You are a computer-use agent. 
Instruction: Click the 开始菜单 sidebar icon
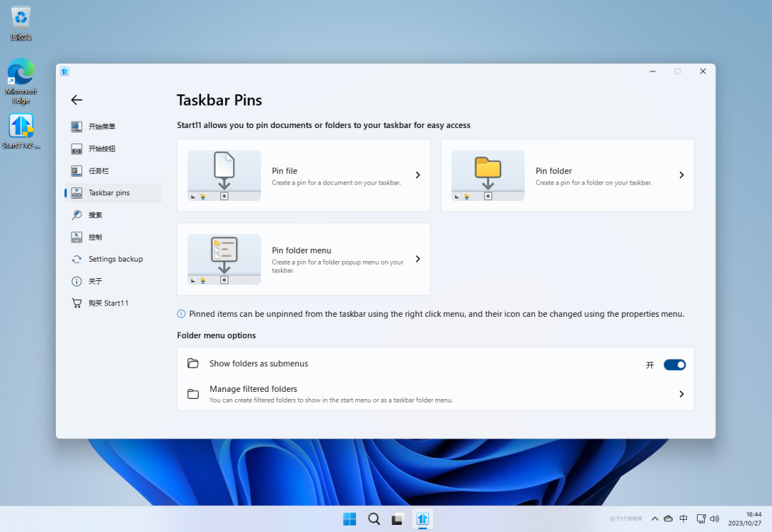pyautogui.click(x=76, y=127)
